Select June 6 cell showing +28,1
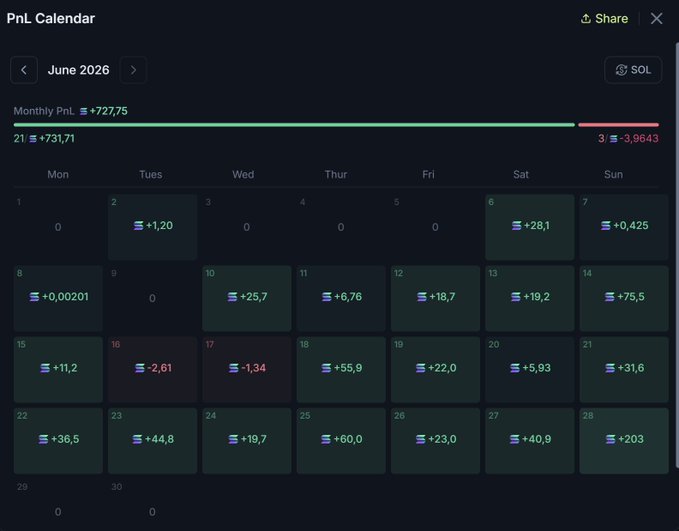Image resolution: width=679 pixels, height=531 pixels. pos(530,227)
